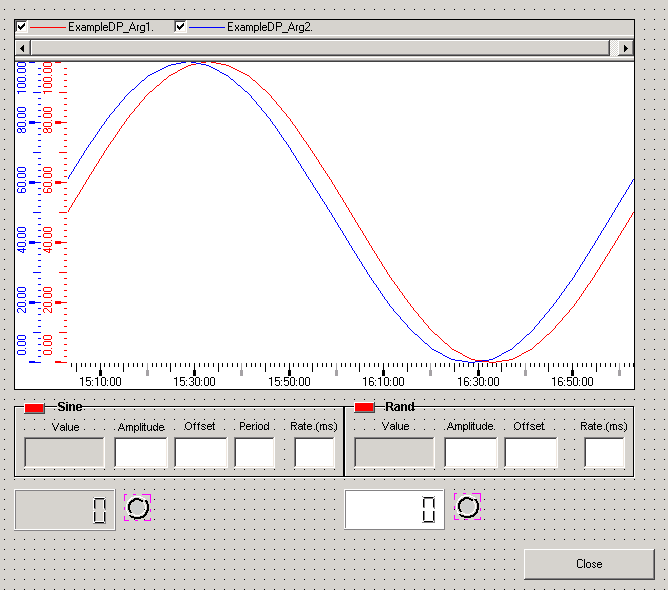Select the Sine Offset input field

(201, 452)
